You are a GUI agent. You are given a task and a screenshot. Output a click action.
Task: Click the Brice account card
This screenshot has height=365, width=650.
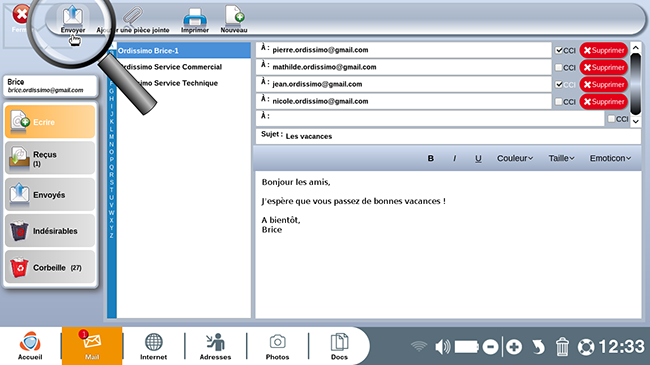(50, 85)
